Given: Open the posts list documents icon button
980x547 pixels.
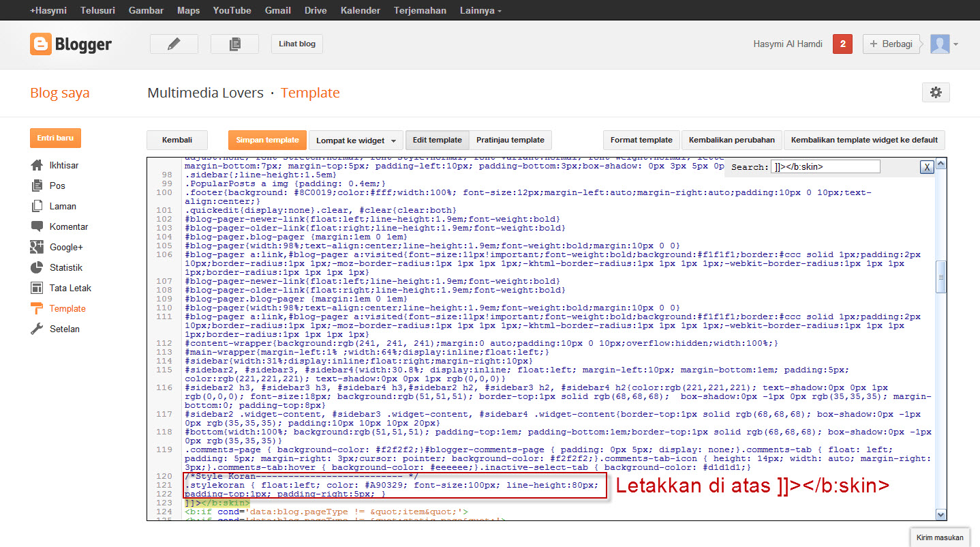Looking at the screenshot, I should (x=234, y=44).
